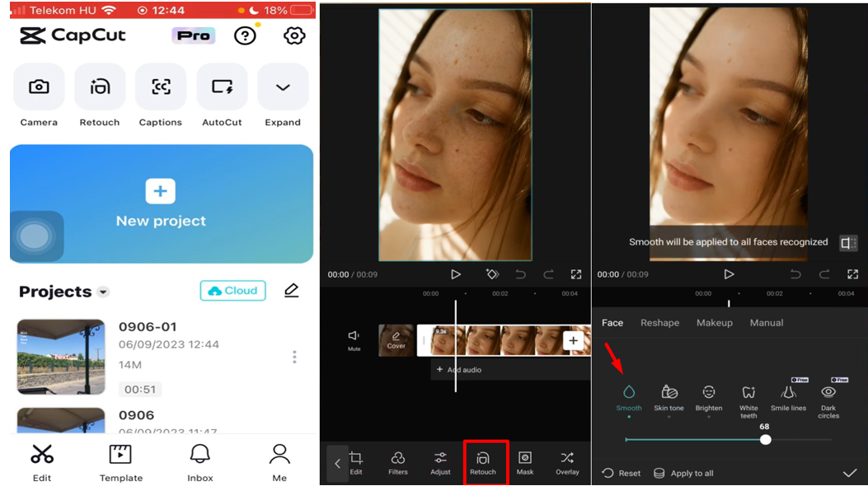Open the AutoCut shortcut
Image resolution: width=868 pixels, height=486 pixels.
(x=222, y=87)
